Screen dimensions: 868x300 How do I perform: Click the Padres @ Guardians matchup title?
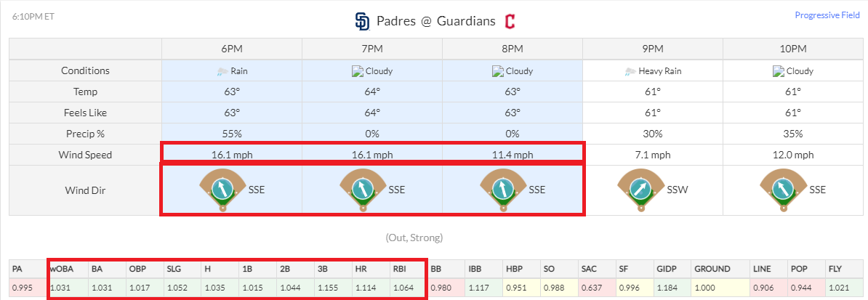(436, 21)
